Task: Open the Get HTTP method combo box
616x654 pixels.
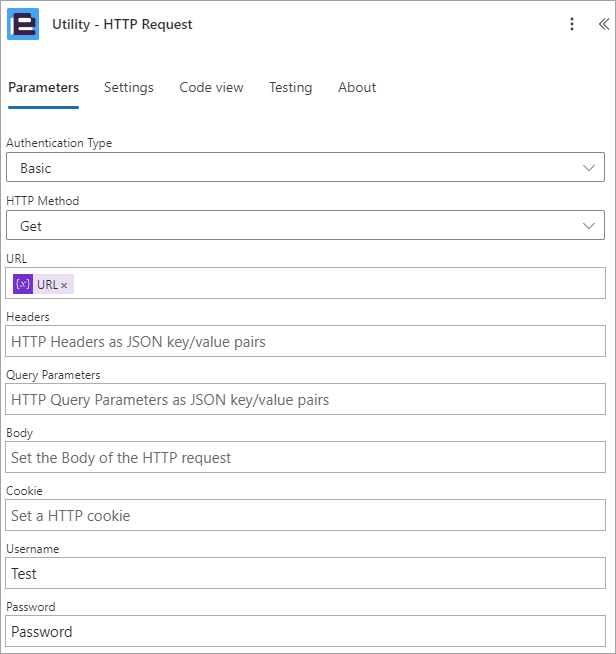Action: [x=305, y=225]
